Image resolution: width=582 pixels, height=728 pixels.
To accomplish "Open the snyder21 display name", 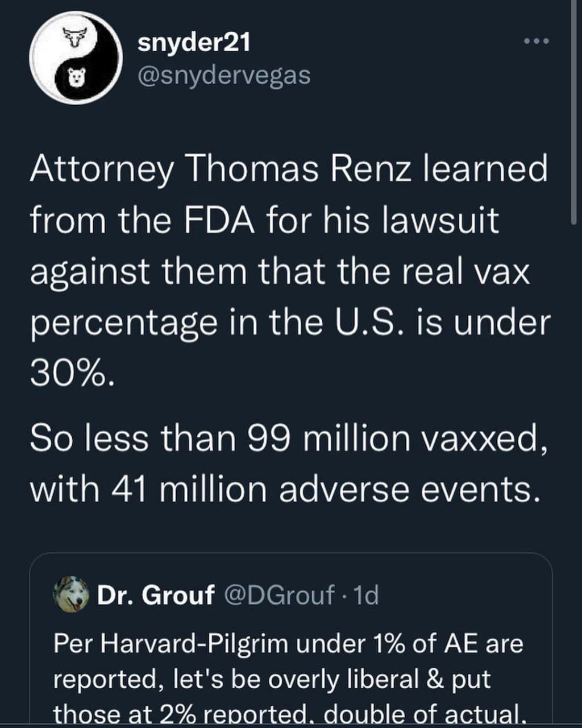I will pyautogui.click(x=194, y=43).
